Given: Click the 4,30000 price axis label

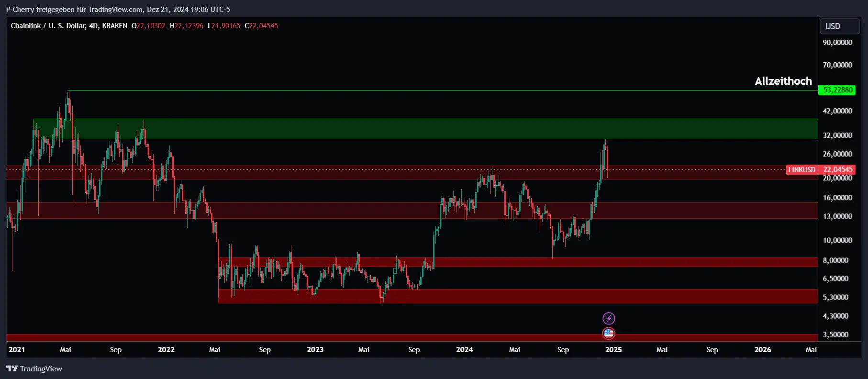Looking at the screenshot, I should (x=835, y=316).
